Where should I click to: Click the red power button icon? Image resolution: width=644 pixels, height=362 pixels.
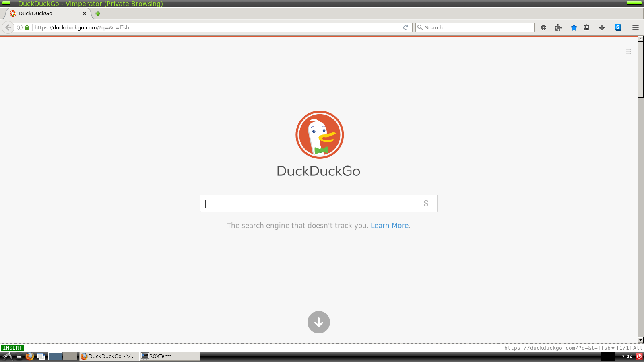(x=639, y=356)
